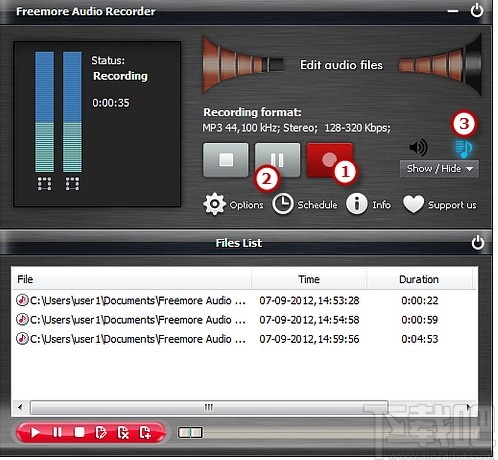
Task: Toggle Files List panel power icon
Action: [478, 242]
